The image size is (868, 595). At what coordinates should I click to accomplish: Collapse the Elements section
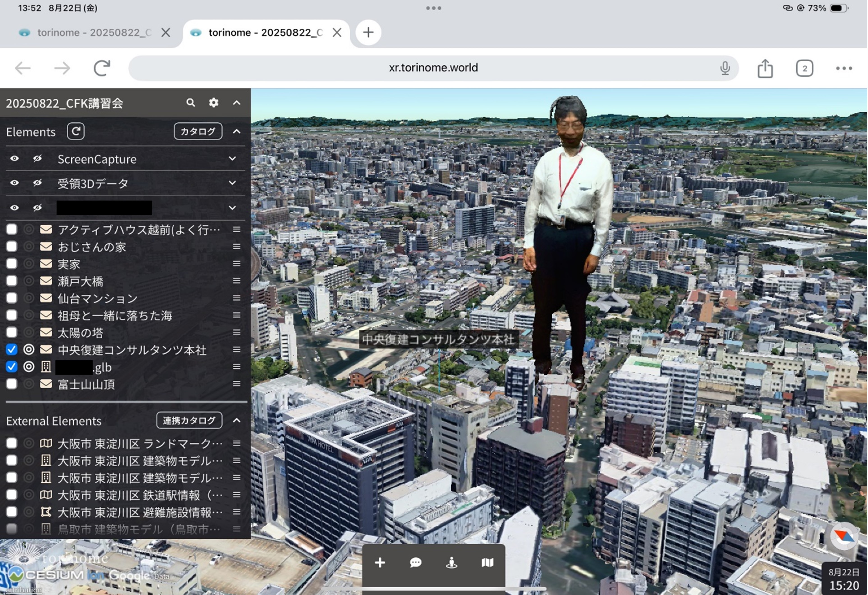[x=237, y=131]
